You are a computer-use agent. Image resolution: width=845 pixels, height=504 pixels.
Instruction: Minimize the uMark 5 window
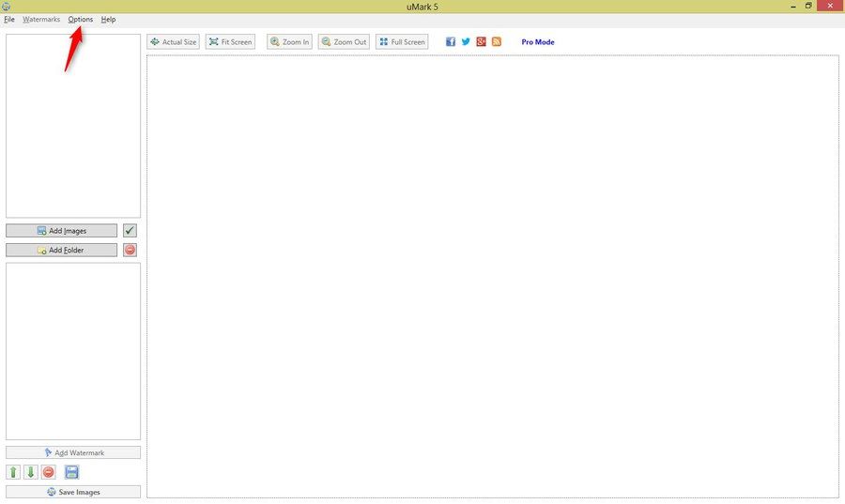point(793,7)
